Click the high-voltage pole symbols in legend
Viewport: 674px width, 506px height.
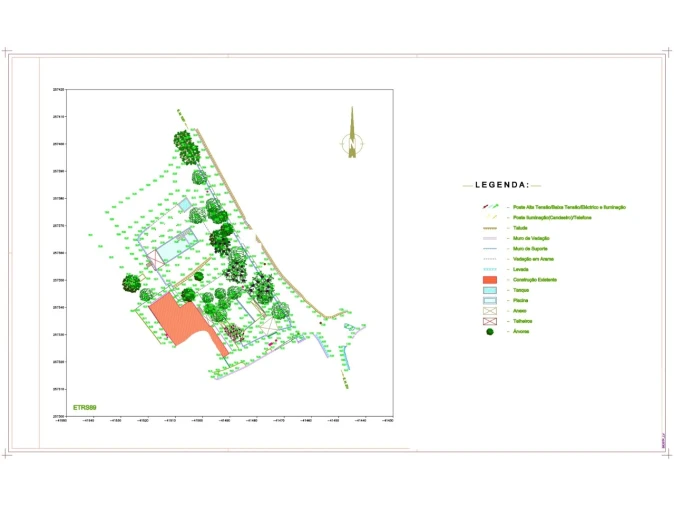[x=490, y=207]
